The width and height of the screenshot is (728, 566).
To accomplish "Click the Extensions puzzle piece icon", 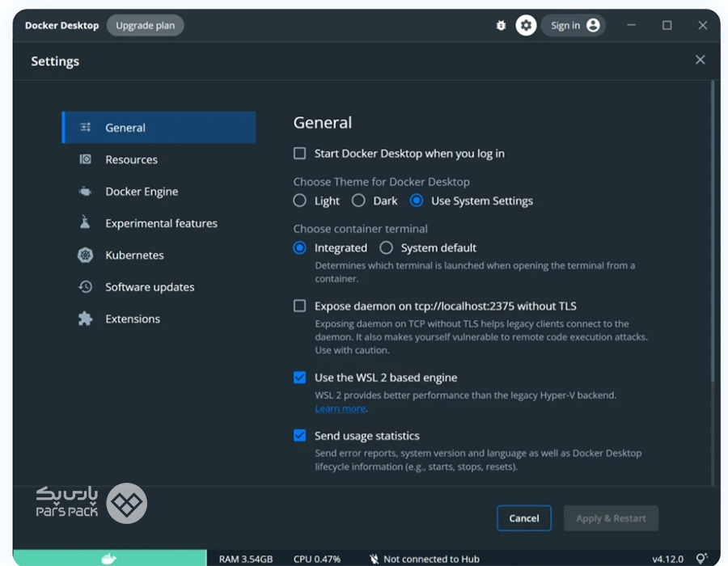I will (x=85, y=319).
